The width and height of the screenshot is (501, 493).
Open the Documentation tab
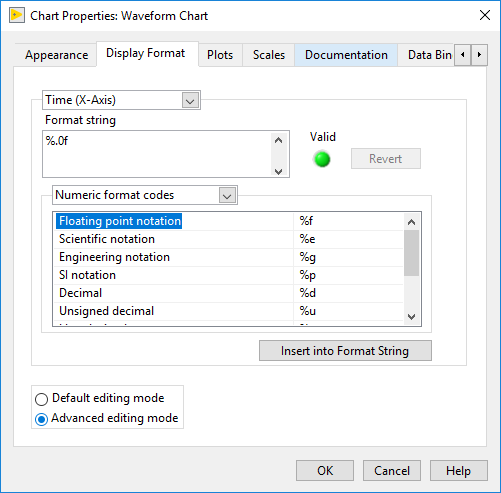pyautogui.click(x=346, y=55)
